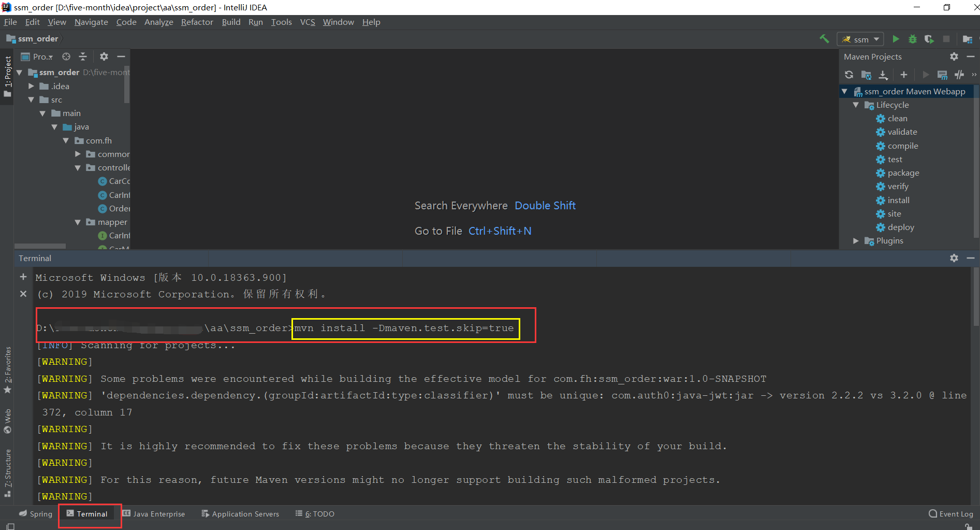Image resolution: width=980 pixels, height=530 pixels.
Task: Close the current Terminal session
Action: (23, 293)
